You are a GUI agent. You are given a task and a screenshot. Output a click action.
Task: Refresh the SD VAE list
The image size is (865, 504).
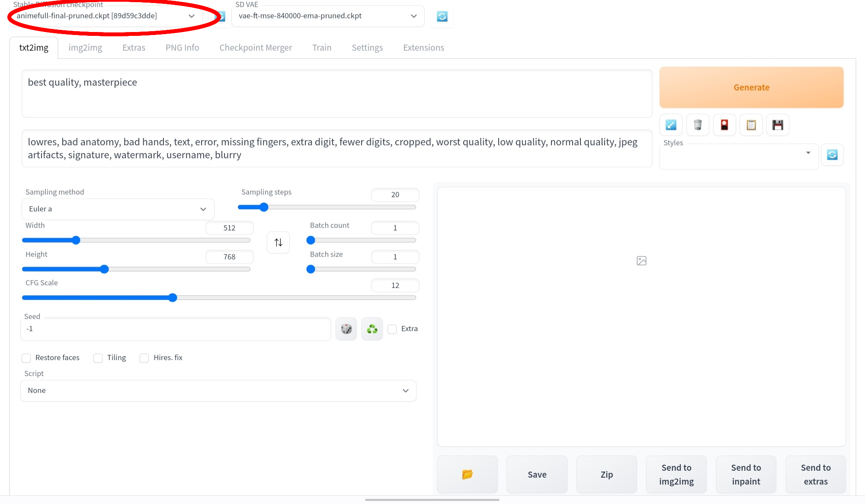pos(442,16)
